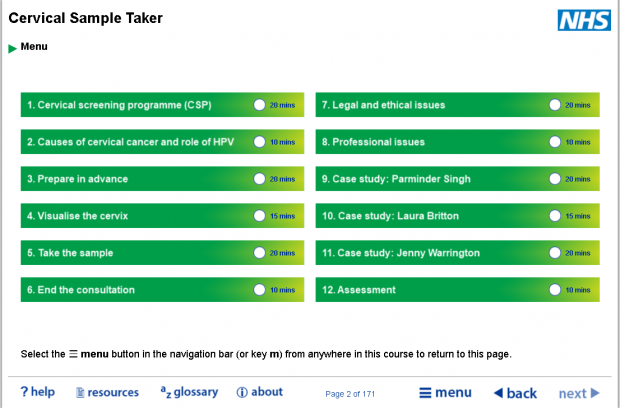Open Case study: Laura Britton module
Screen dimensions: 620x409
click(457, 216)
